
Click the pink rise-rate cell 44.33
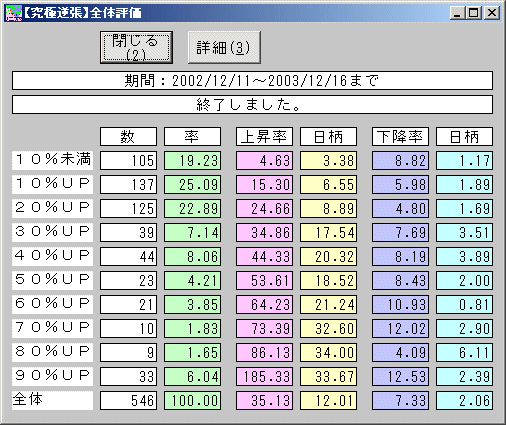[264, 256]
